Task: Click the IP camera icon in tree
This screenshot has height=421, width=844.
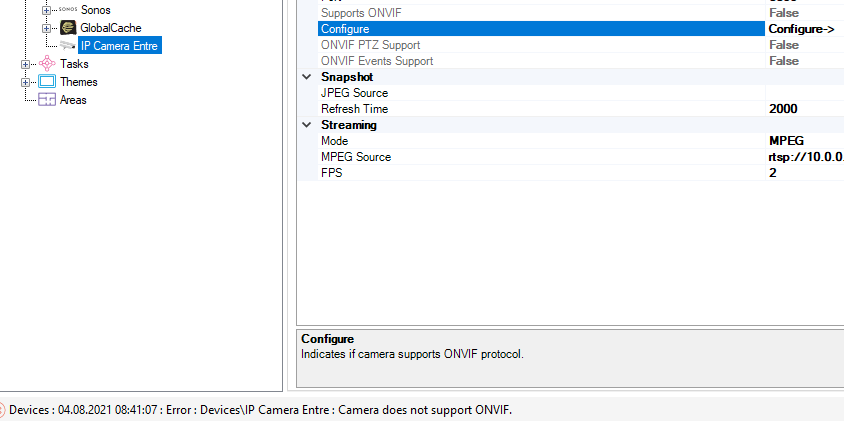Action: pyautogui.click(x=68, y=46)
